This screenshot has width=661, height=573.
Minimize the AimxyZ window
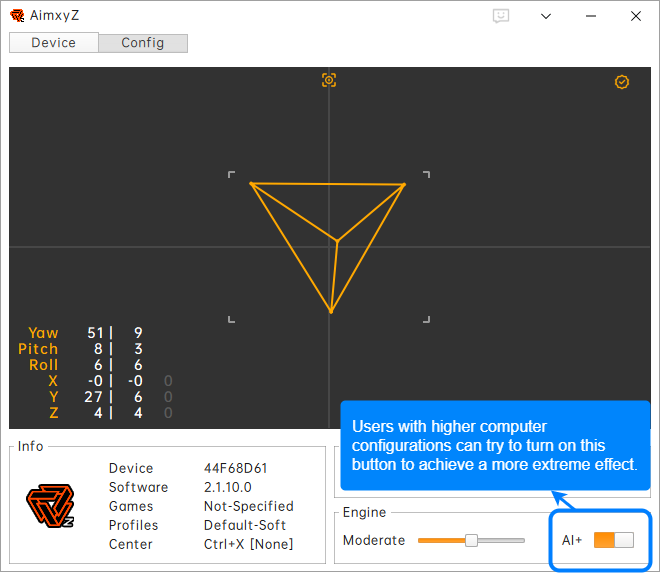(590, 16)
